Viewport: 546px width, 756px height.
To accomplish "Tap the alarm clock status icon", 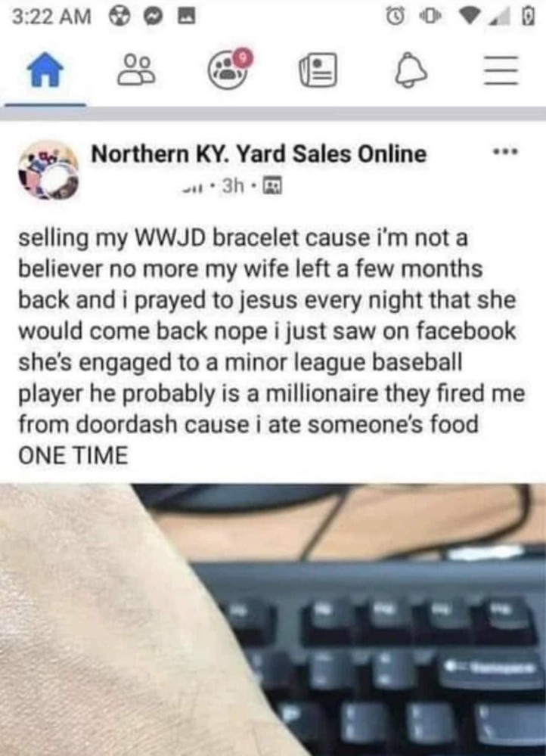I will coord(394,17).
